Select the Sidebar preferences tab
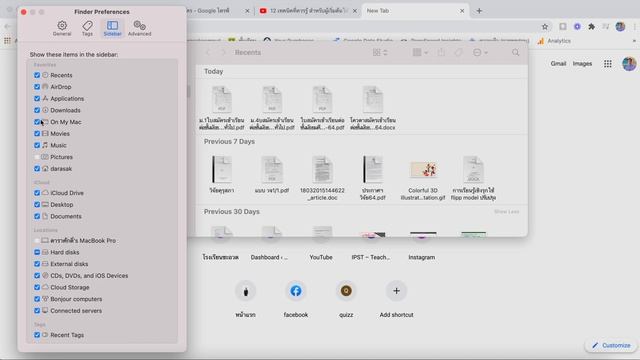Image resolution: width=640 pixels, height=360 pixels. [112, 29]
